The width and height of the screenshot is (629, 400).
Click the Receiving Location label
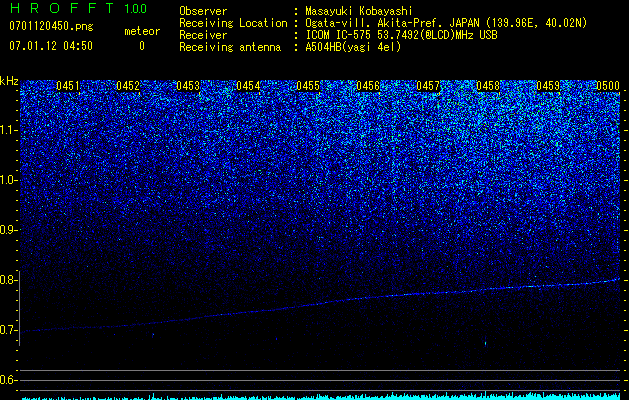(x=233, y=23)
